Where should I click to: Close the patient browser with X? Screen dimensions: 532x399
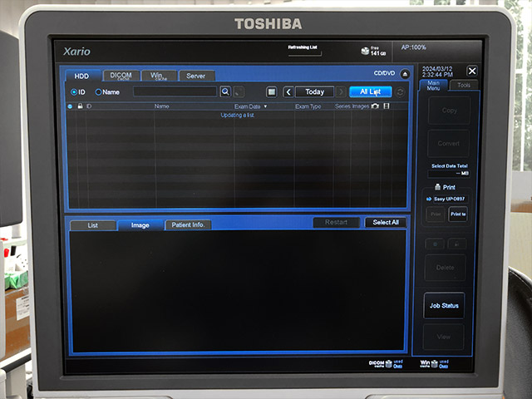click(x=472, y=71)
